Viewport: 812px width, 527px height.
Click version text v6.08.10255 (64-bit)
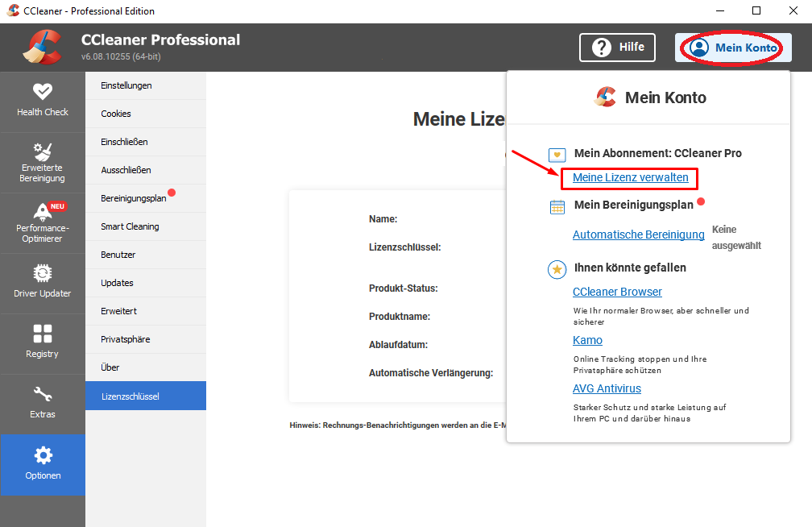click(121, 56)
